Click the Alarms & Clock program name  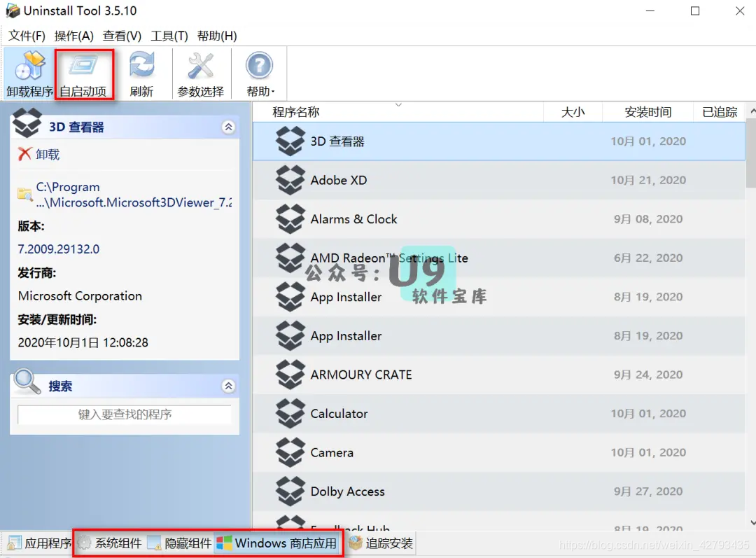click(354, 219)
